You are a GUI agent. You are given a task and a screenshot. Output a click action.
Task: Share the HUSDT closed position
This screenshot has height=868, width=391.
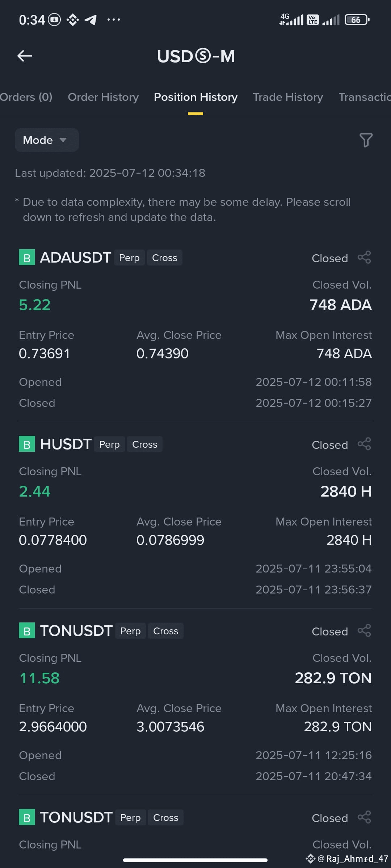tap(364, 444)
